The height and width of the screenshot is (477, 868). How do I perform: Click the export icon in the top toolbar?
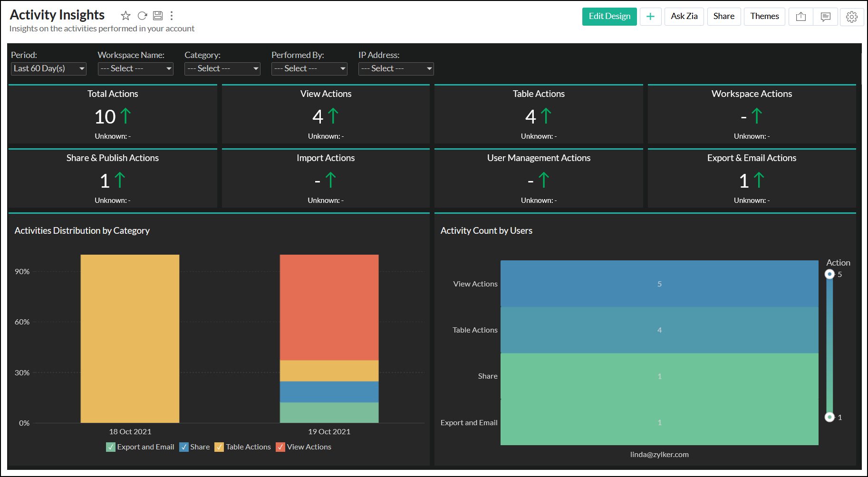[800, 17]
